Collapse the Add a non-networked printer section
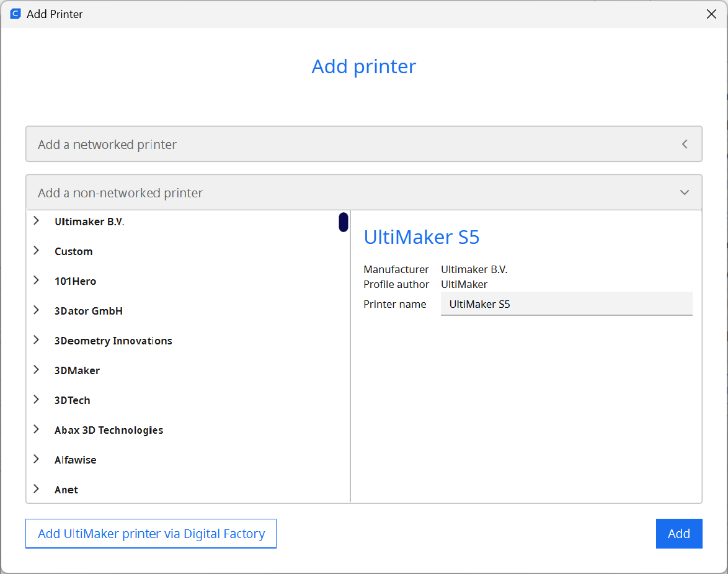Screen dimensions: 728x574 685,192
